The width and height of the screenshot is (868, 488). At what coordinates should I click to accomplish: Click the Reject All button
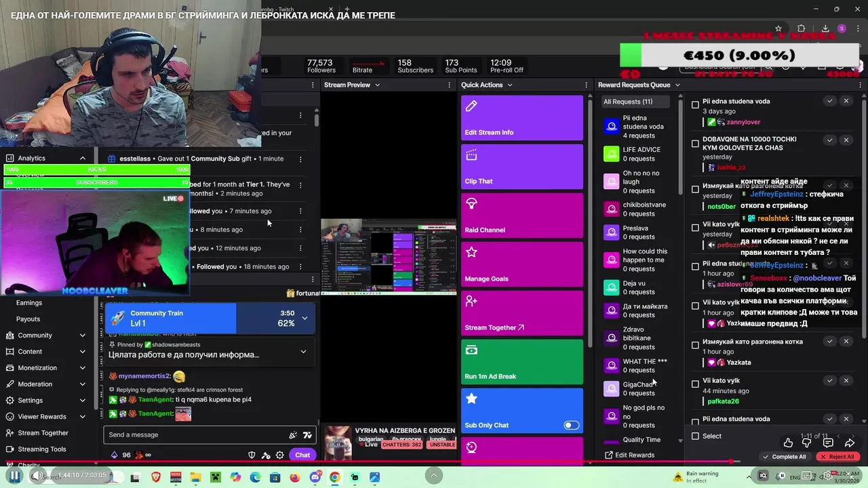(x=837, y=457)
